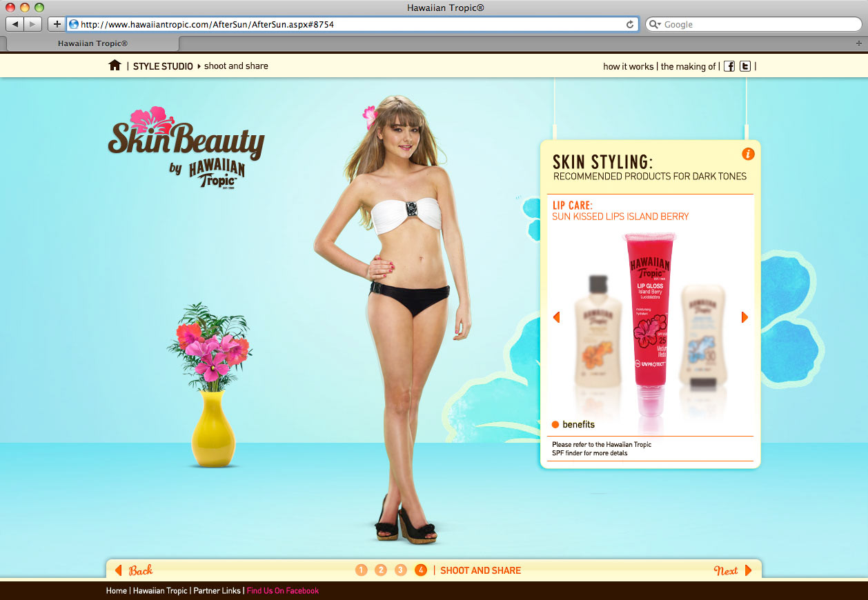Select step 4 in the pager
868x600 pixels.
(x=421, y=570)
